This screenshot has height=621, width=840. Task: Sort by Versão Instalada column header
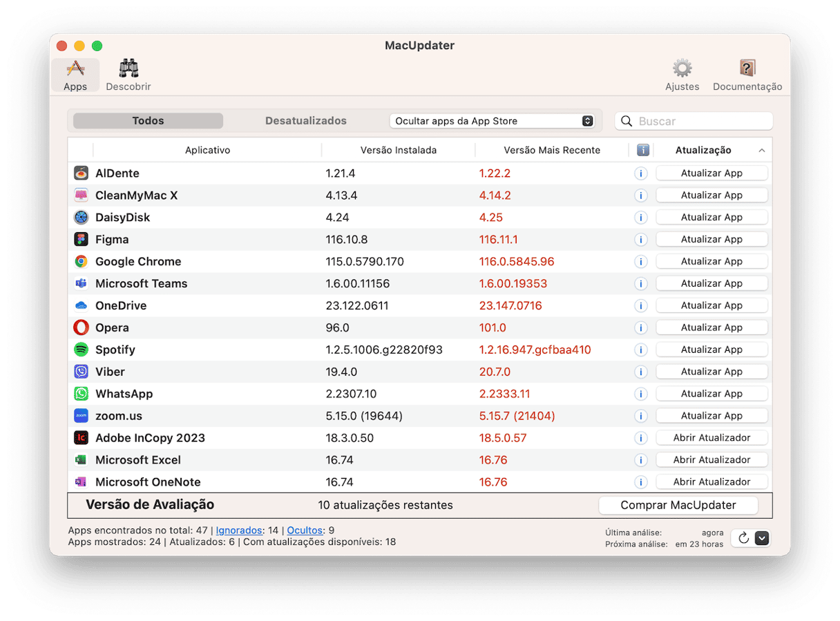(399, 150)
